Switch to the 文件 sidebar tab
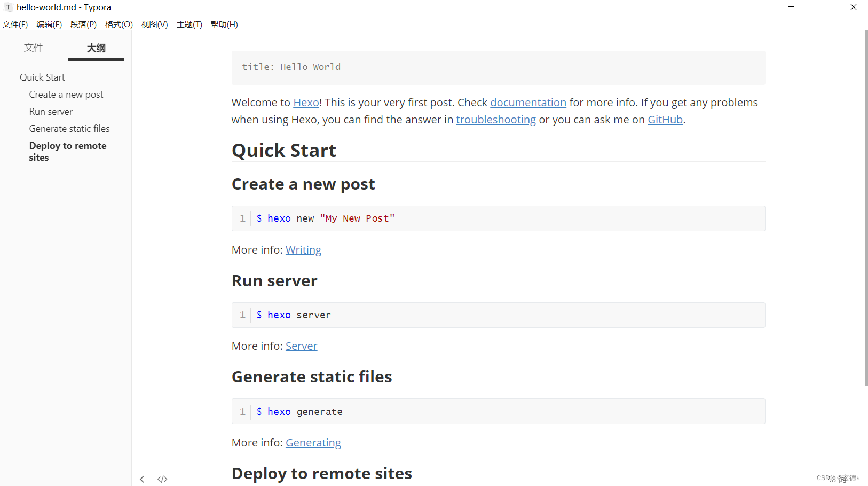868x486 pixels. point(34,48)
